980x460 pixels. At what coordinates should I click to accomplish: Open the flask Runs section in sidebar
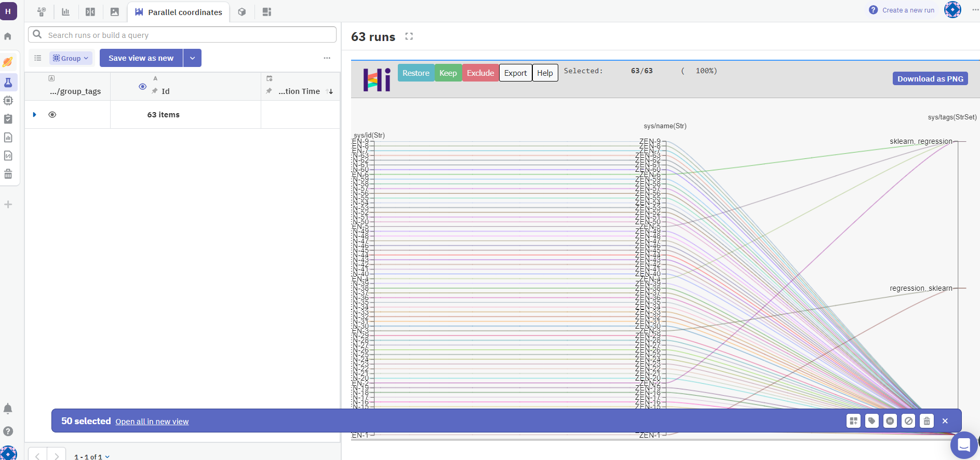pyautogui.click(x=8, y=83)
